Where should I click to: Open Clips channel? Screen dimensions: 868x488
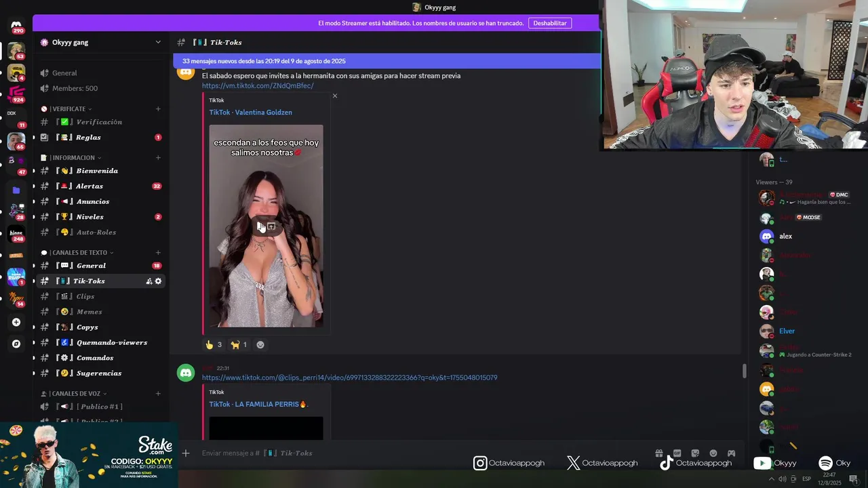click(100, 296)
